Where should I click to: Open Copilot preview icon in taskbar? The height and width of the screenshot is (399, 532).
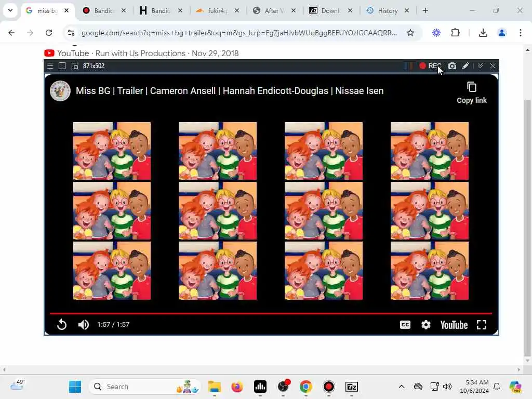[x=515, y=387]
